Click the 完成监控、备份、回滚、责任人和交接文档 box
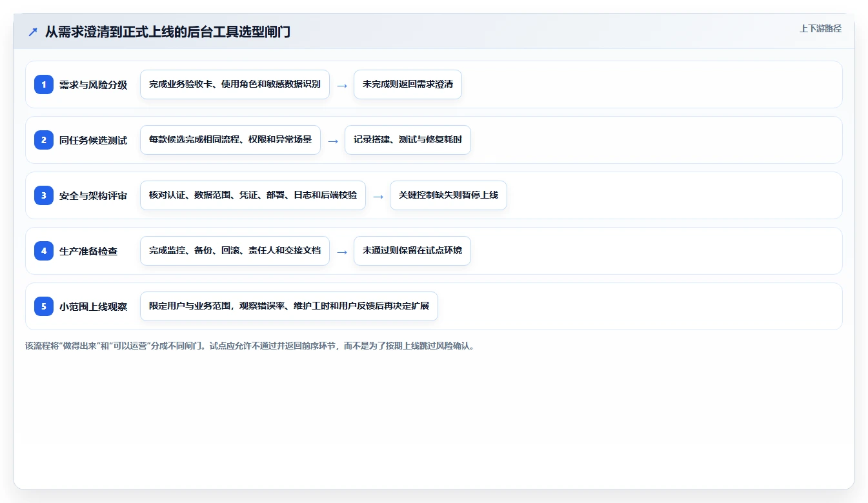Viewport: 868px width, 503px height. pos(235,251)
